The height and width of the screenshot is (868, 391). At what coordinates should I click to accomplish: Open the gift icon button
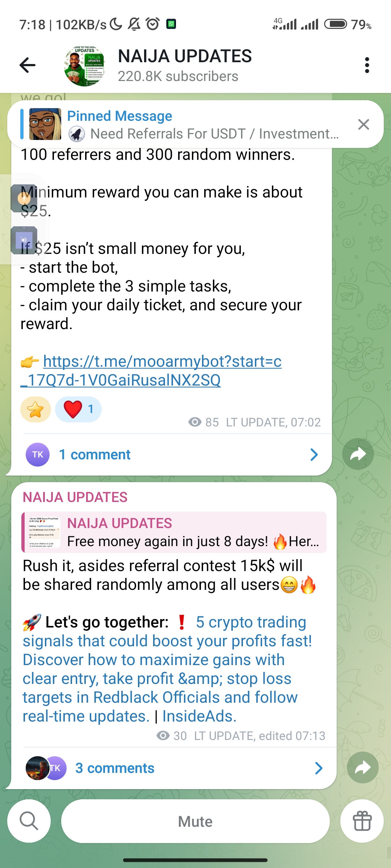(362, 821)
